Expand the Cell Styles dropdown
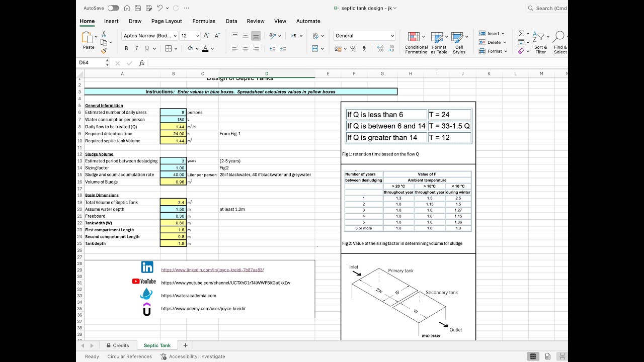The width and height of the screenshot is (644, 362). (466, 37)
